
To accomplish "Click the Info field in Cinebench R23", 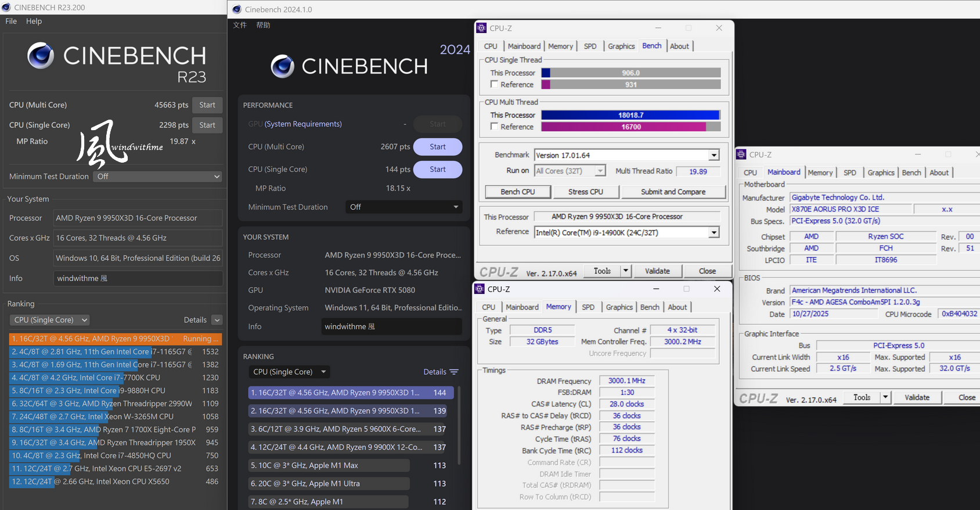I will coord(138,278).
